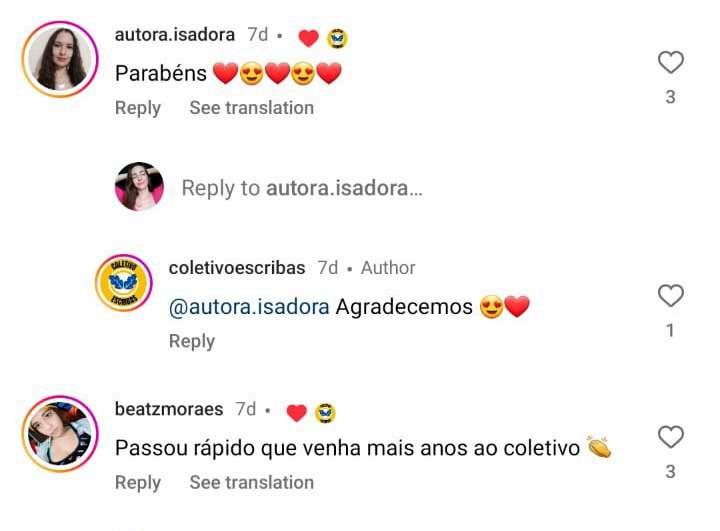Reply to beatzmoraes's comment
This screenshot has height=531, width=720.
point(138,483)
